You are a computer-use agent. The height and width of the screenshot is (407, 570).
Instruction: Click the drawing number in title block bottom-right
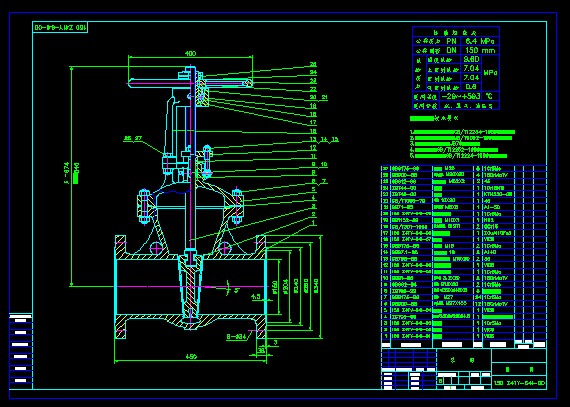[x=519, y=383]
